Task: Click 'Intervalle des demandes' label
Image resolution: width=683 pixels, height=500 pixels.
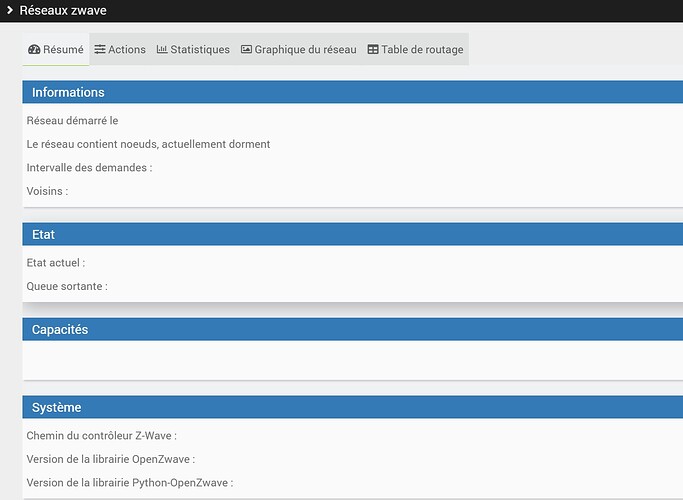Action: [x=89, y=168]
